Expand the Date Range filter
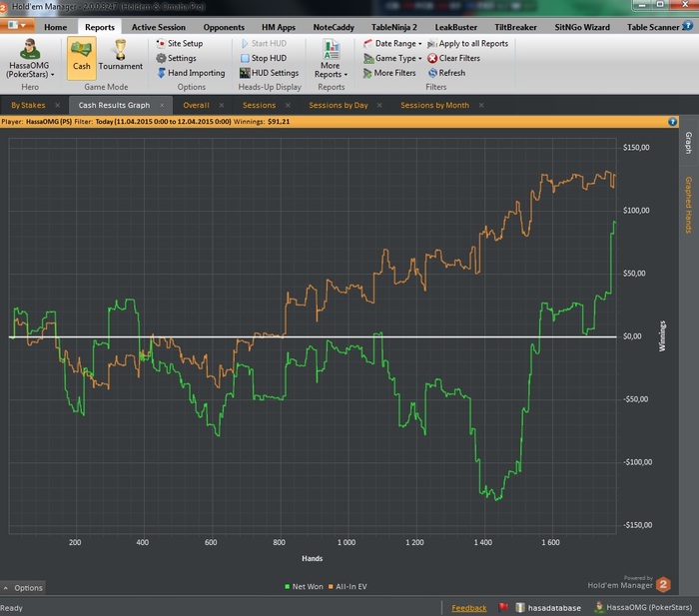The width and height of the screenshot is (699, 616). tap(392, 43)
